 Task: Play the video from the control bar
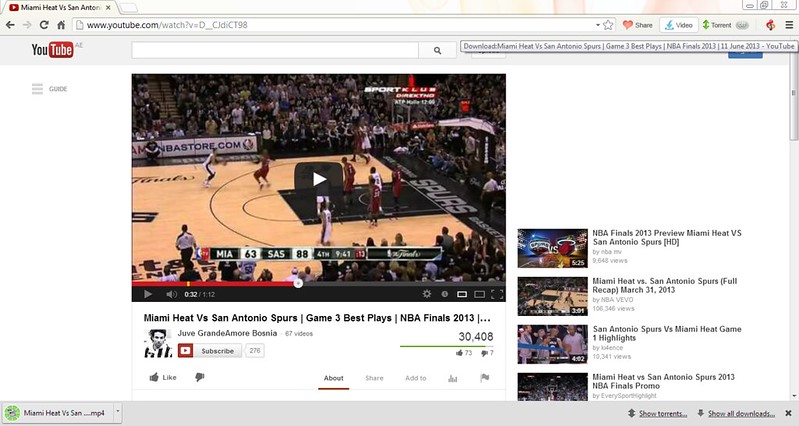coord(148,294)
